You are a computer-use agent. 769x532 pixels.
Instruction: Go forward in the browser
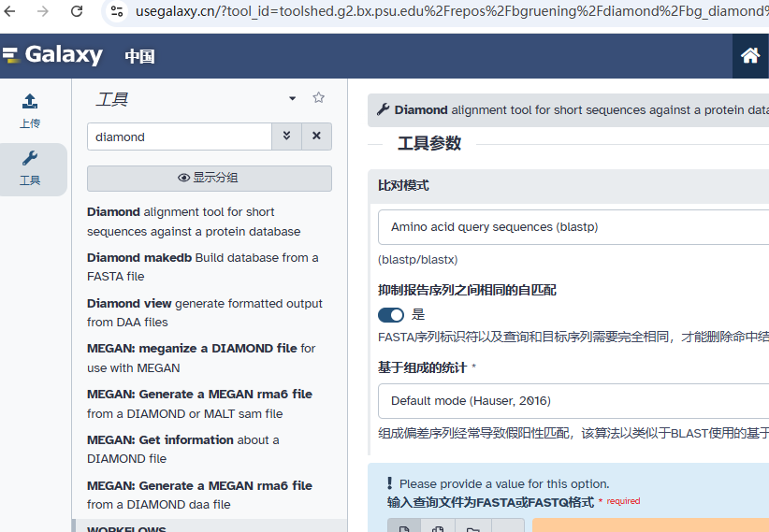pos(43,11)
